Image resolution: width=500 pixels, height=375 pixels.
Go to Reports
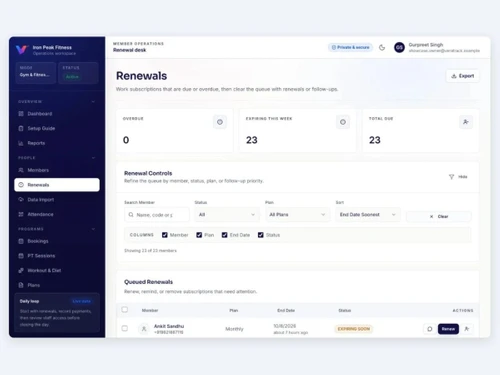pos(57,143)
